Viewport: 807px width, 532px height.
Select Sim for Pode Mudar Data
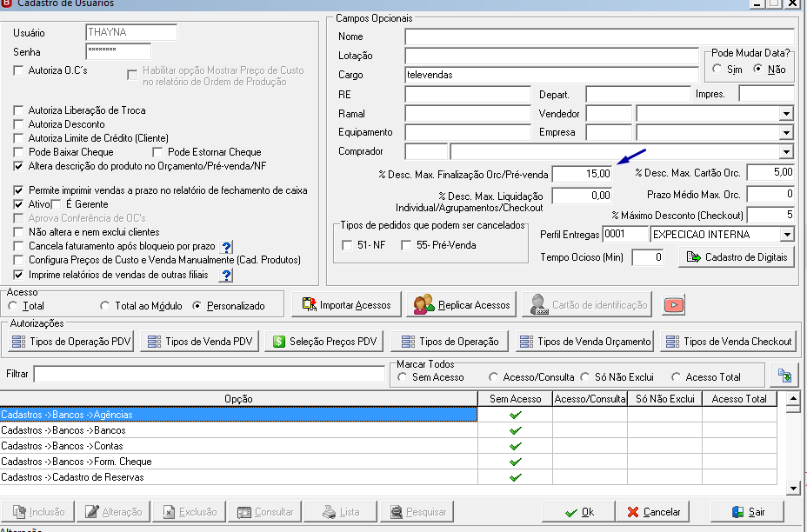(717, 69)
